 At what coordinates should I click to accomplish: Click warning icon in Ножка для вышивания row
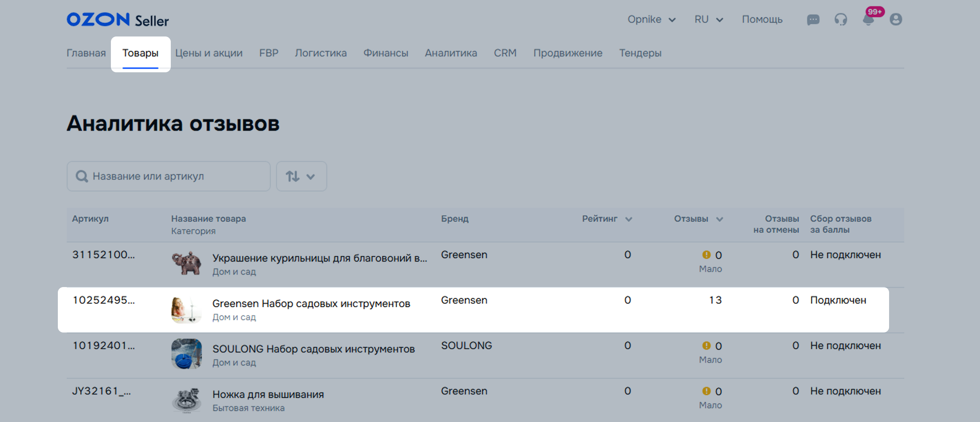pos(706,391)
